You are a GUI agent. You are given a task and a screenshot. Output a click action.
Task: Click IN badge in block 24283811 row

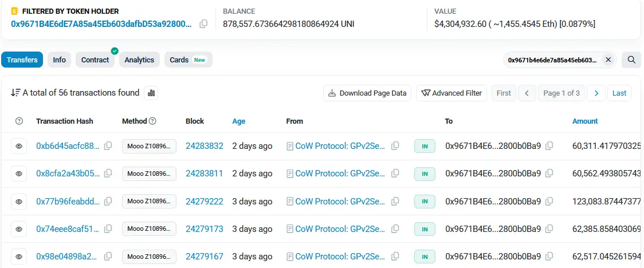coord(425,174)
